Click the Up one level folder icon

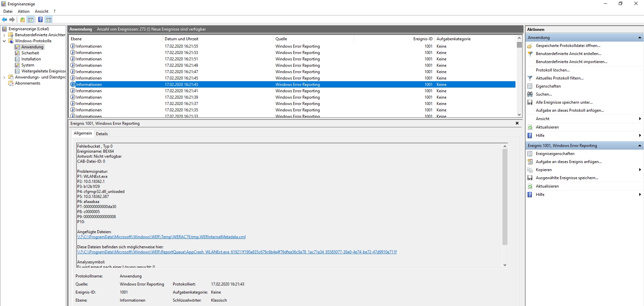pos(22,19)
